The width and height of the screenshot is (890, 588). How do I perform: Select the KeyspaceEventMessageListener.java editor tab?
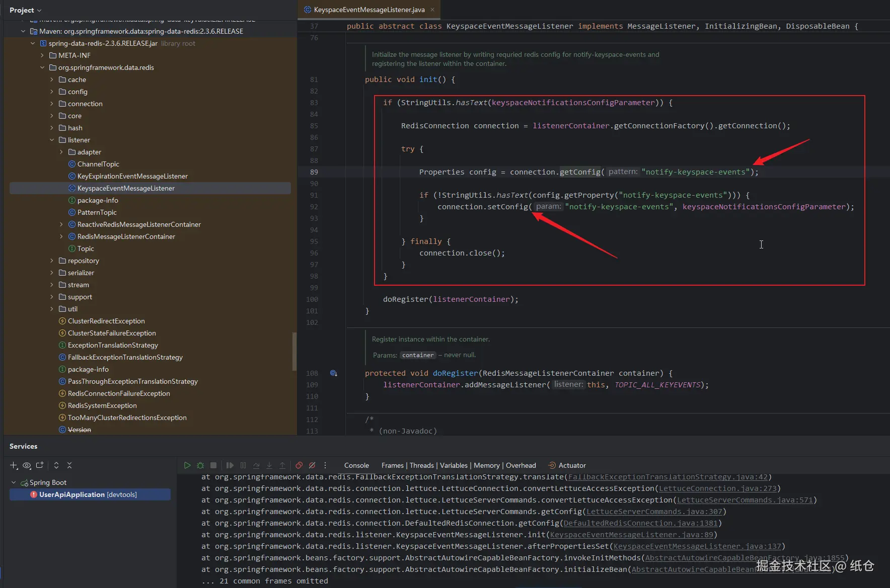click(369, 10)
